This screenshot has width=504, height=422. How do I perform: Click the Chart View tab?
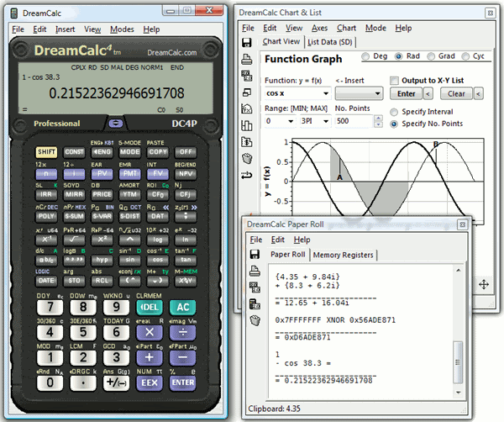coord(281,42)
